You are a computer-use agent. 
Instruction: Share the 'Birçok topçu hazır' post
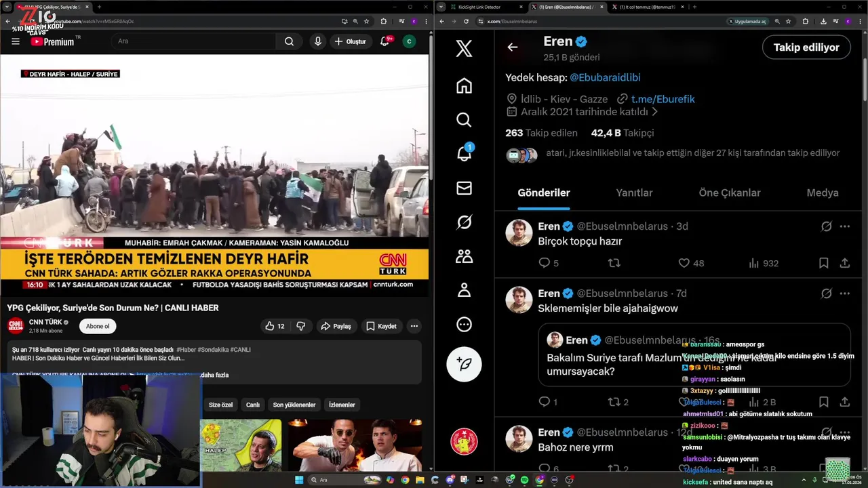[x=845, y=263]
